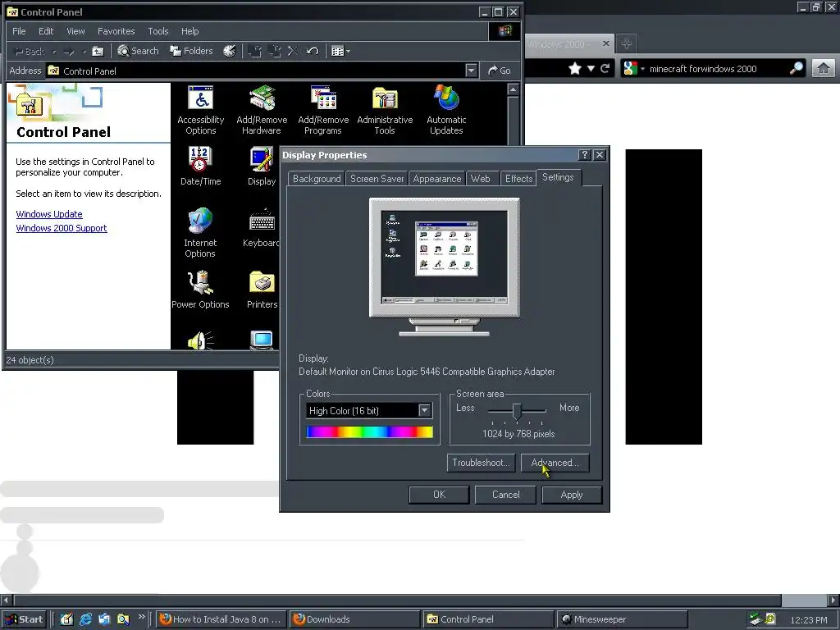Screen dimensions: 840x630
Task: Click the browser Home icon
Action: click(x=824, y=68)
